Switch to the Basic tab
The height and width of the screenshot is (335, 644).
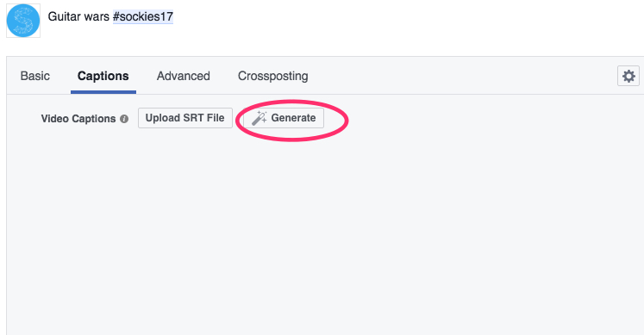point(34,76)
